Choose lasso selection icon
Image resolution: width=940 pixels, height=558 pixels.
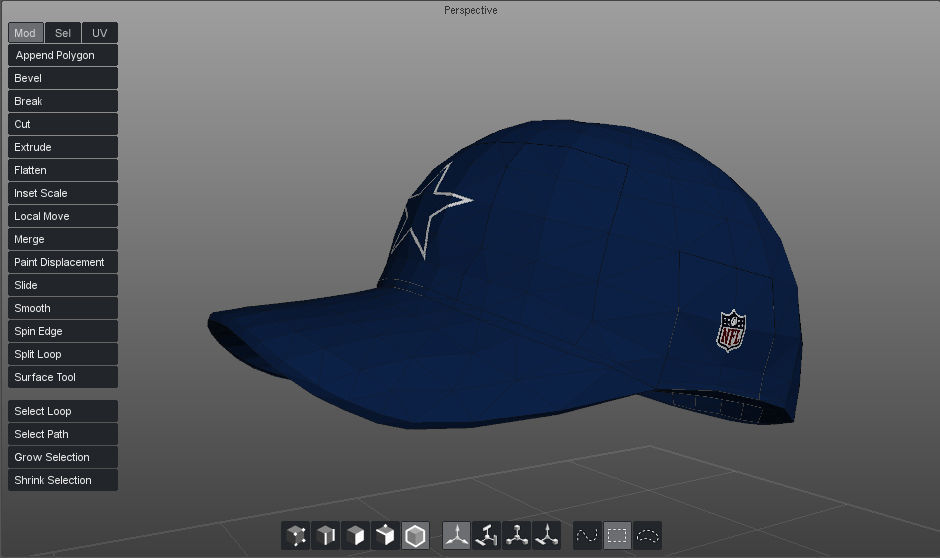[x=647, y=535]
